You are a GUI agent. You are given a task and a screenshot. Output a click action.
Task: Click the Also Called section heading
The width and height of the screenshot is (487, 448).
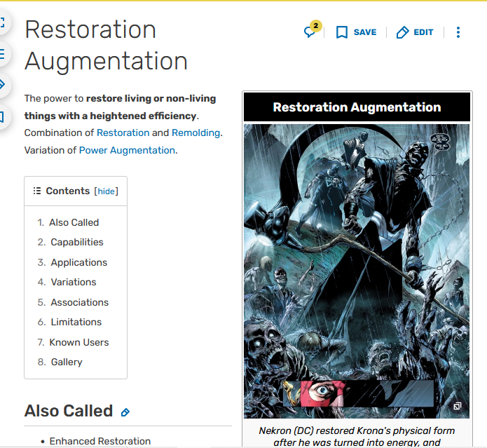click(69, 411)
